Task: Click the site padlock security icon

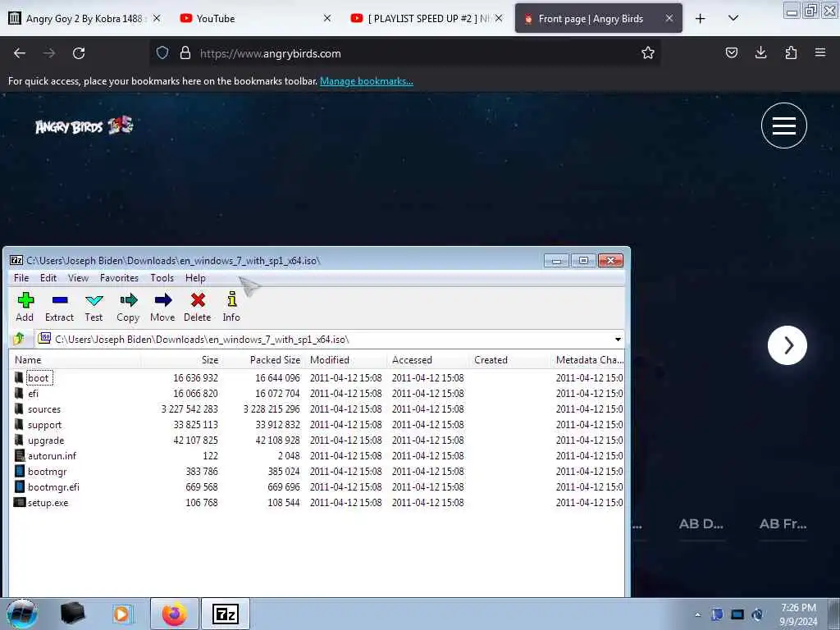Action: pos(185,52)
